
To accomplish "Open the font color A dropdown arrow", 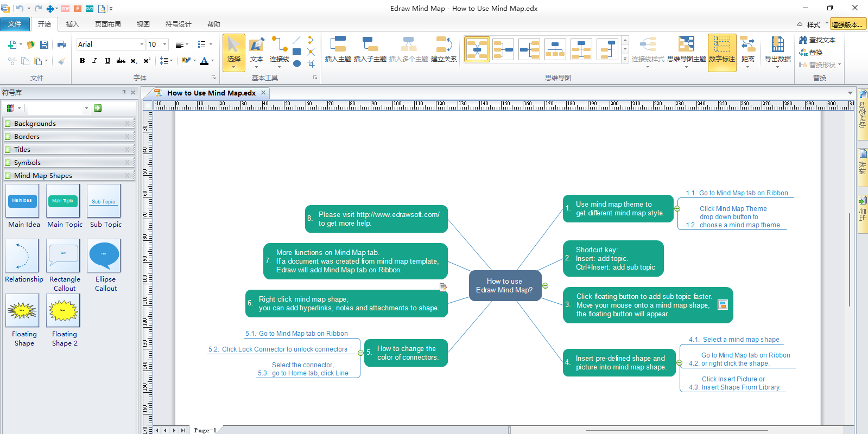I will coord(212,61).
